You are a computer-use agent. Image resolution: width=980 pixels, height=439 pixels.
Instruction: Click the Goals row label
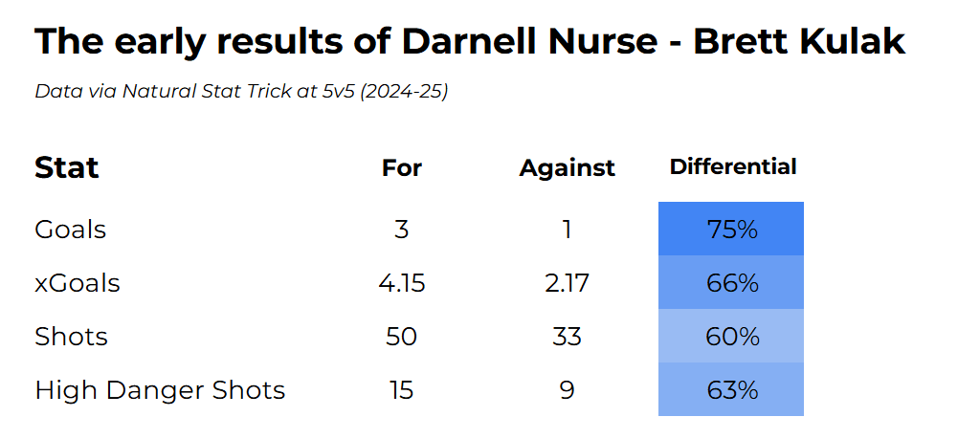[x=70, y=230]
